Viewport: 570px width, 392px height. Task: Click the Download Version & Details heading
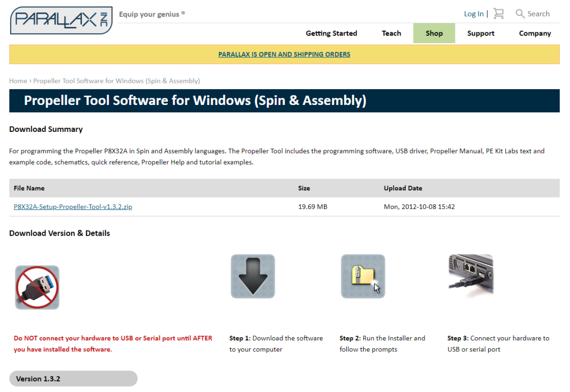coord(60,233)
